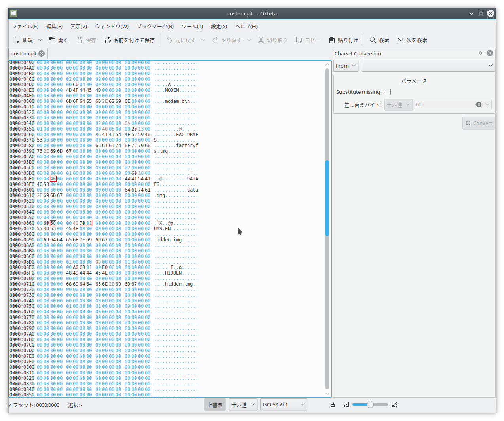Click the hidden.img text in character column
The height and width of the screenshot is (421, 504).
179,284
